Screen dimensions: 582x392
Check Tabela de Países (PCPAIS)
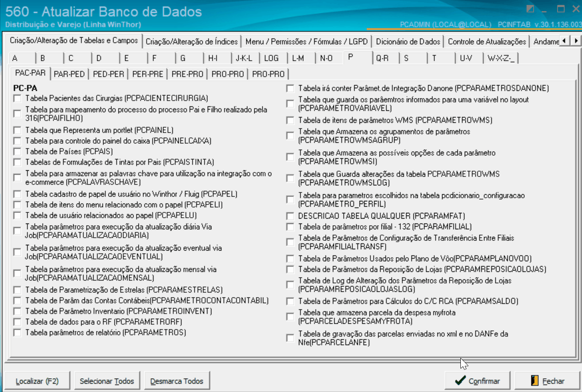(17, 151)
